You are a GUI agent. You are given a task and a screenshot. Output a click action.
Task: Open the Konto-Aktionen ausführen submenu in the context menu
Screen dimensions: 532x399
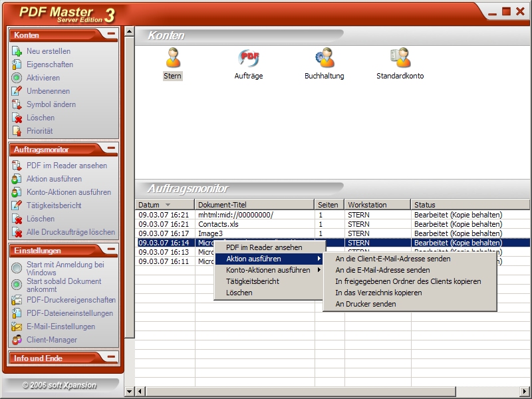(269, 270)
